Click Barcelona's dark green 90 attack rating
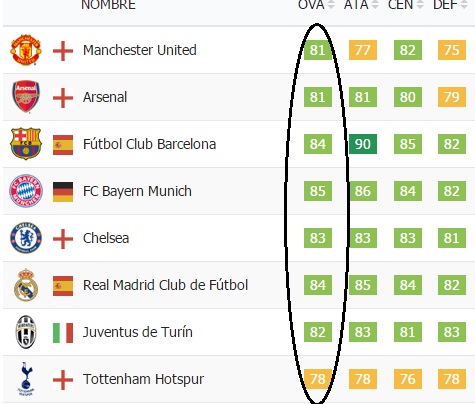 (363, 144)
